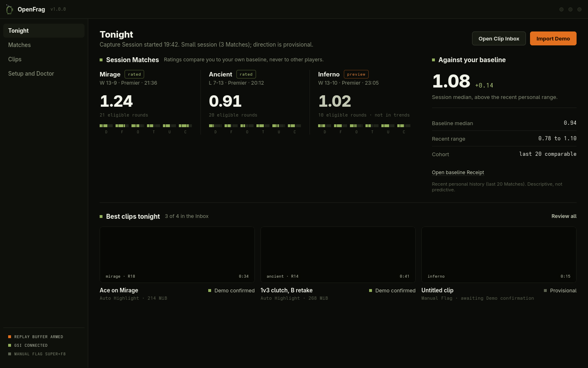
Task: Open the 1v3 clutch B retake thumbnail
Action: point(338,255)
